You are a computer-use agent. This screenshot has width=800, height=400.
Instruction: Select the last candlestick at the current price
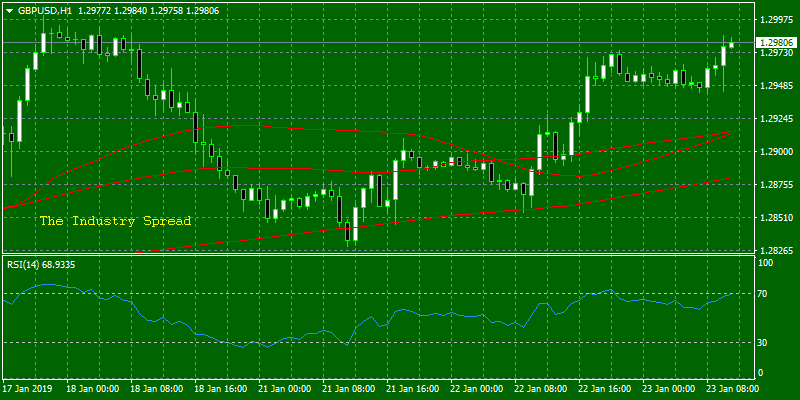click(x=732, y=44)
